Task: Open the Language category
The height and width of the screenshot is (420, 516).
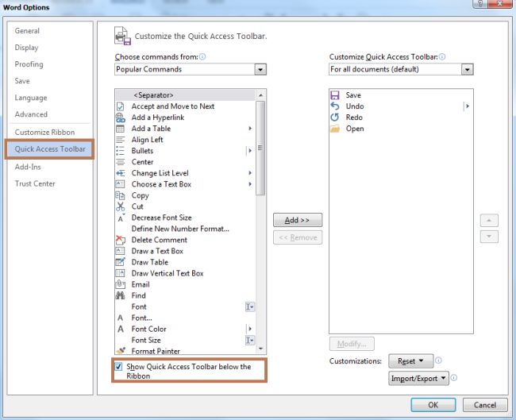Action: pos(31,98)
